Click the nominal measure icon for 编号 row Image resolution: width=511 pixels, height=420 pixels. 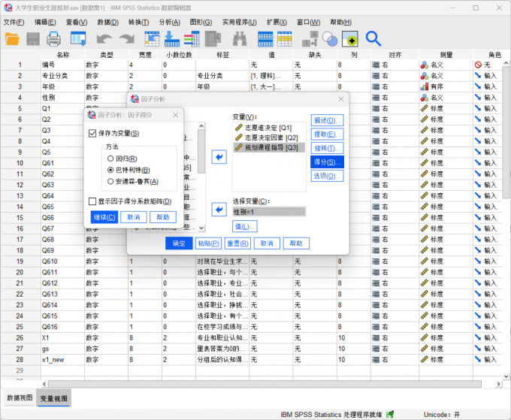point(425,65)
